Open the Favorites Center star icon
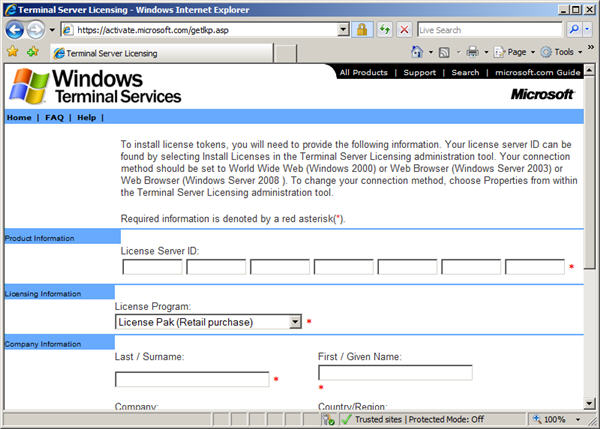The width and height of the screenshot is (600, 429). (13, 51)
